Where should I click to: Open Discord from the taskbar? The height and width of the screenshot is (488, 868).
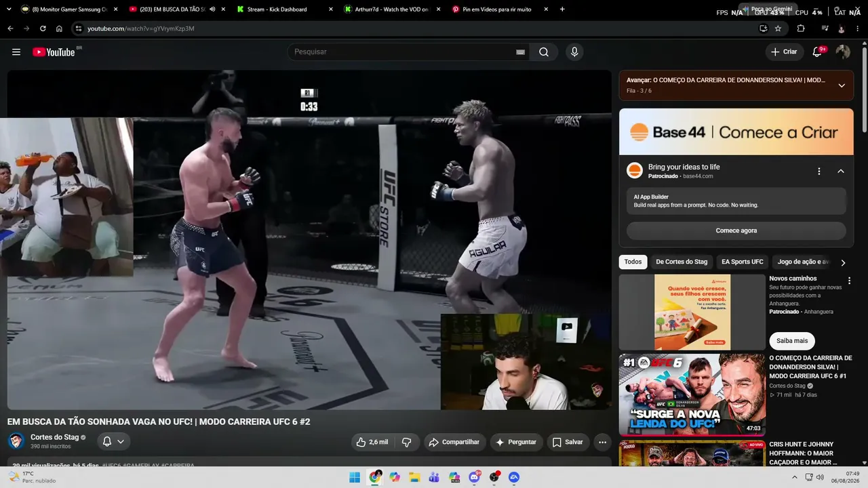coord(475,477)
